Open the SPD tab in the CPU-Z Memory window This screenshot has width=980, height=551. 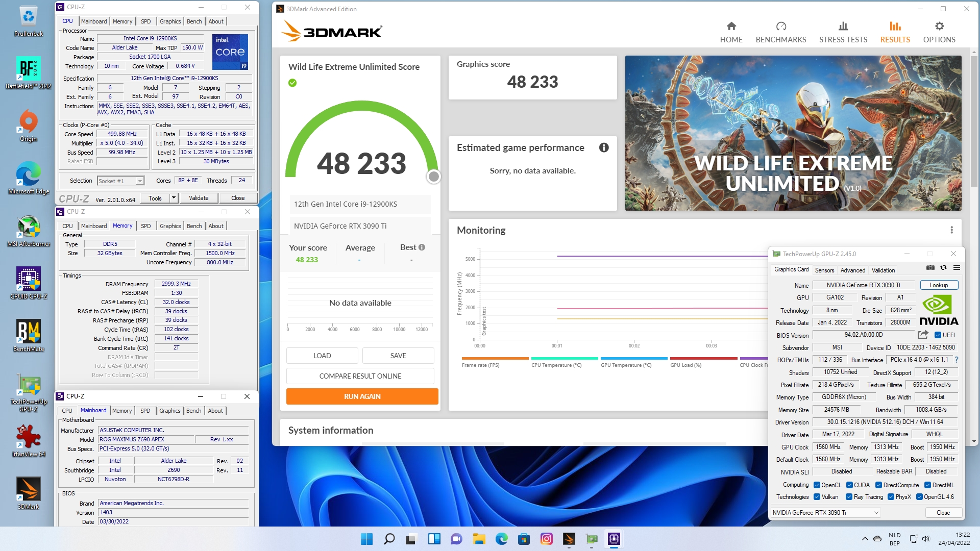[x=146, y=226]
